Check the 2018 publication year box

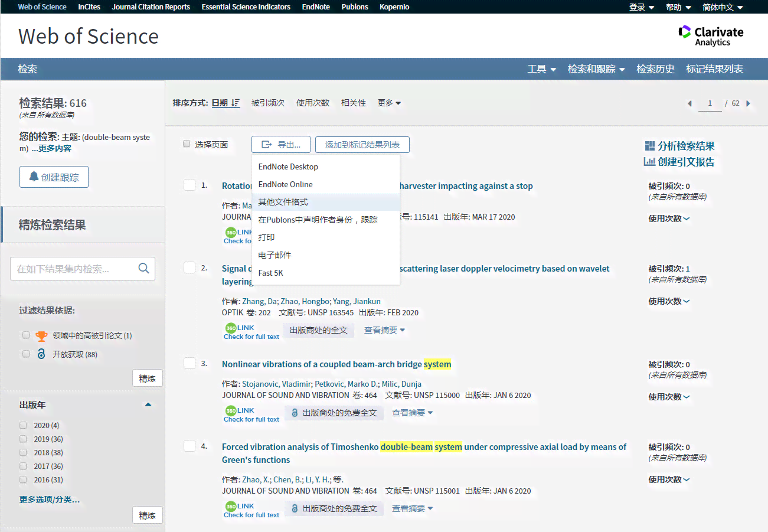point(23,452)
